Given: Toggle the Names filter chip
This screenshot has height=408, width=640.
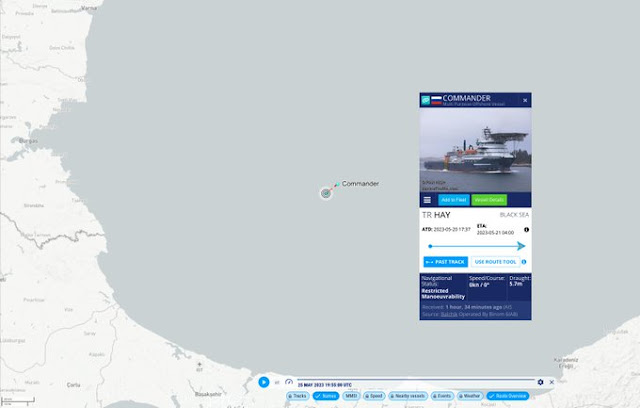Looking at the screenshot, I should [326, 396].
